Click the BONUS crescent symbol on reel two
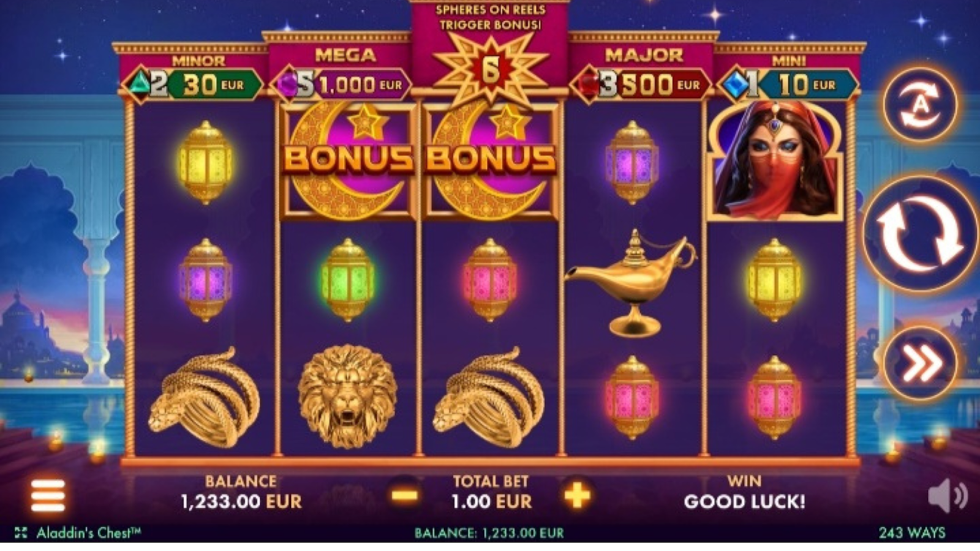Screen dimensions: 980x551 coord(347,160)
